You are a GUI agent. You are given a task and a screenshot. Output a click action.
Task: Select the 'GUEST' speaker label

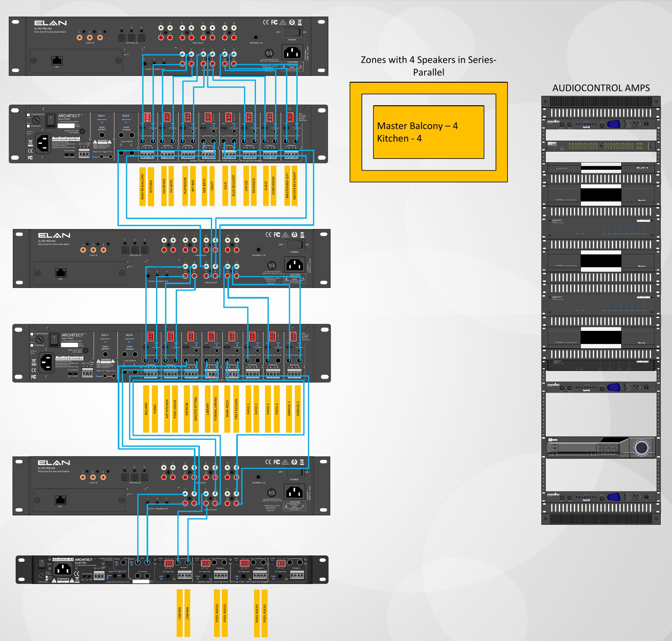click(x=266, y=186)
